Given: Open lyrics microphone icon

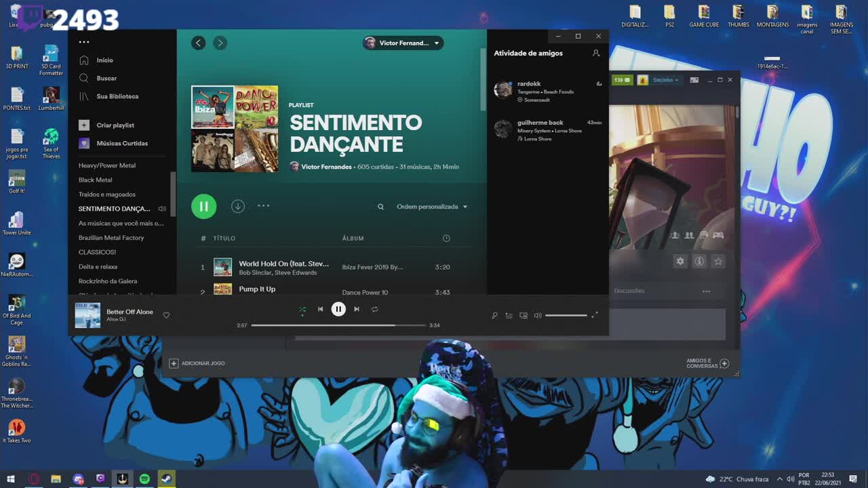Looking at the screenshot, I should (494, 315).
